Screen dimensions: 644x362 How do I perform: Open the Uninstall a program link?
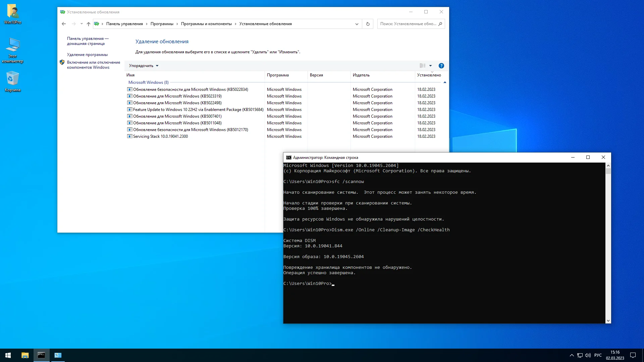tap(87, 55)
